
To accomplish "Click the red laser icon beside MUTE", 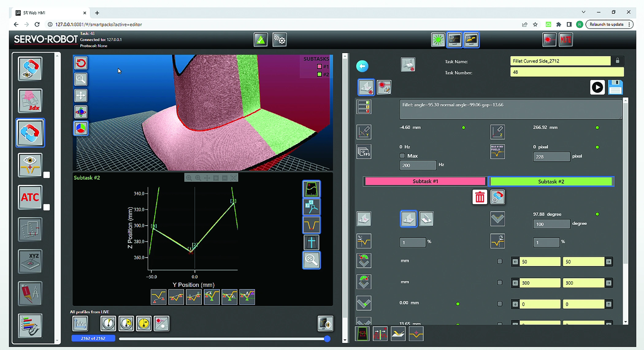I will click(x=549, y=40).
